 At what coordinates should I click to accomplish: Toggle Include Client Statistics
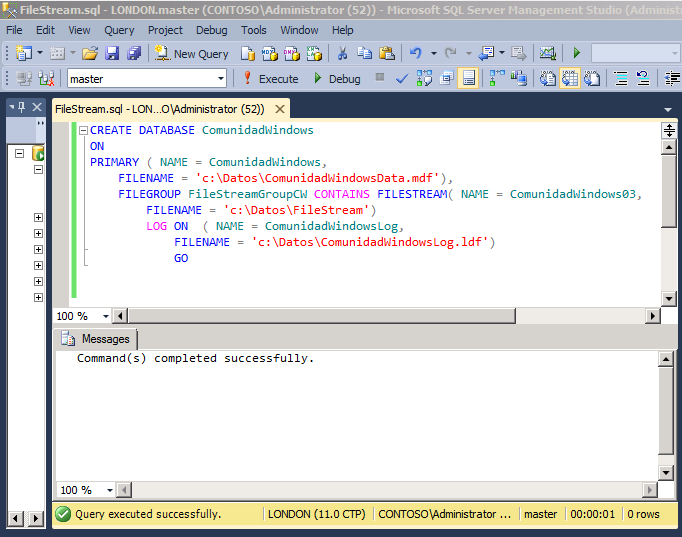point(519,79)
